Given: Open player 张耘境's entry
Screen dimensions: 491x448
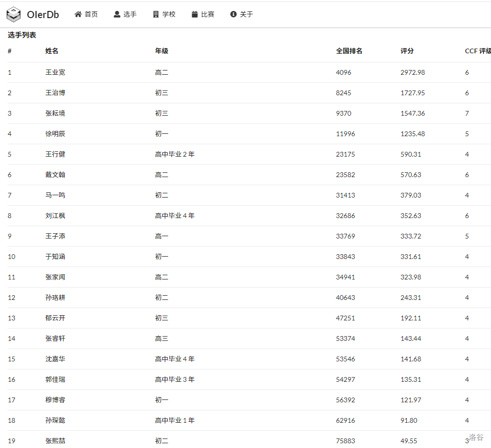Looking at the screenshot, I should tap(55, 113).
